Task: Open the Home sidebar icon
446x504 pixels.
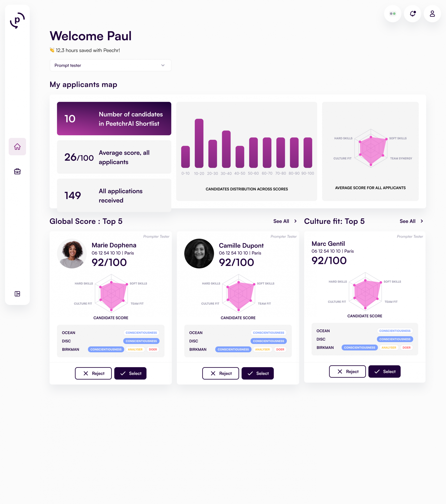Action: 17,146
